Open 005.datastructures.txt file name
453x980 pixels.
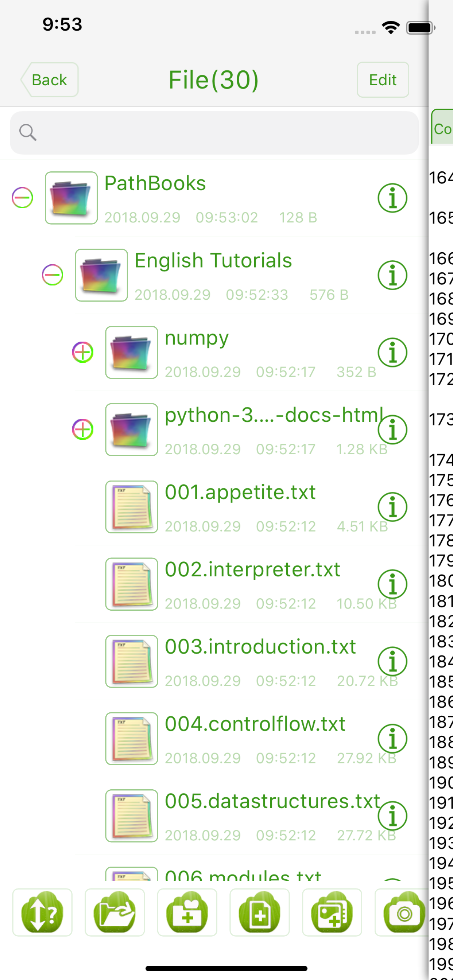click(272, 801)
